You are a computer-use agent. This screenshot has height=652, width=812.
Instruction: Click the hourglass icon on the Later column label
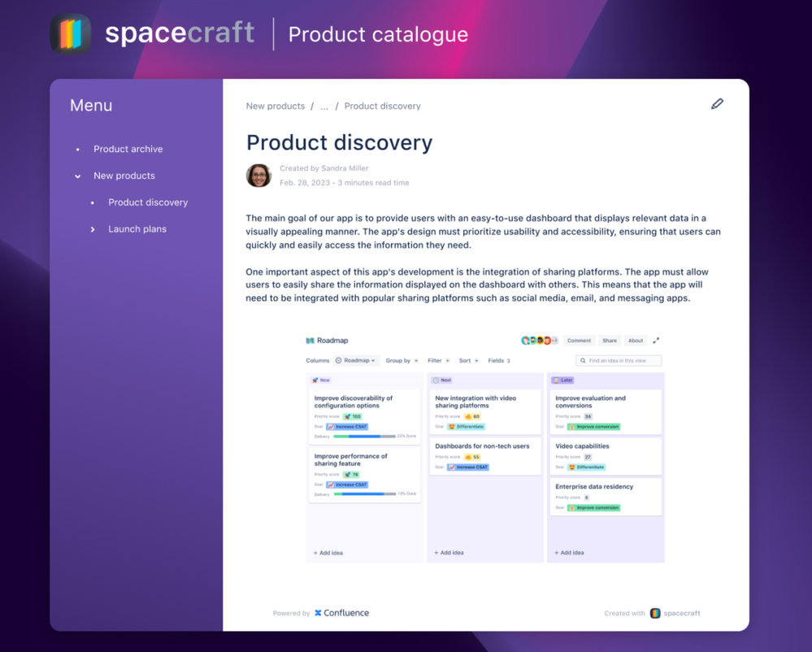[556, 380]
